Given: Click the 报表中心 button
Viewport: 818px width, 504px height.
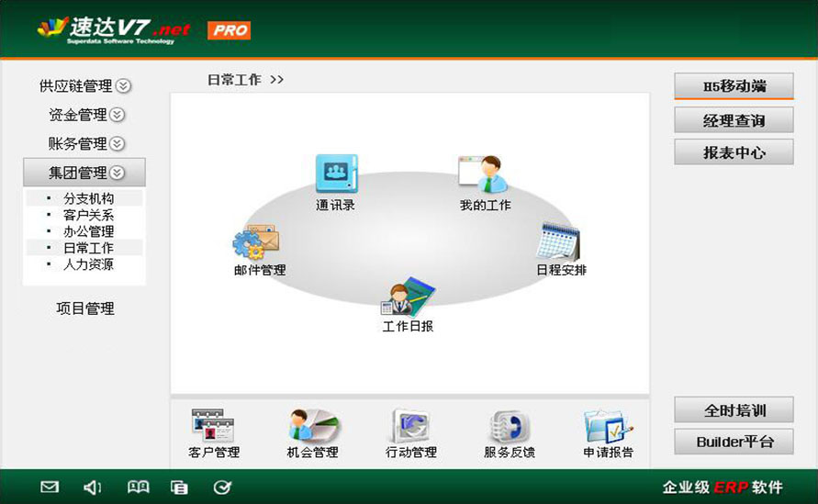Looking at the screenshot, I should [x=734, y=152].
